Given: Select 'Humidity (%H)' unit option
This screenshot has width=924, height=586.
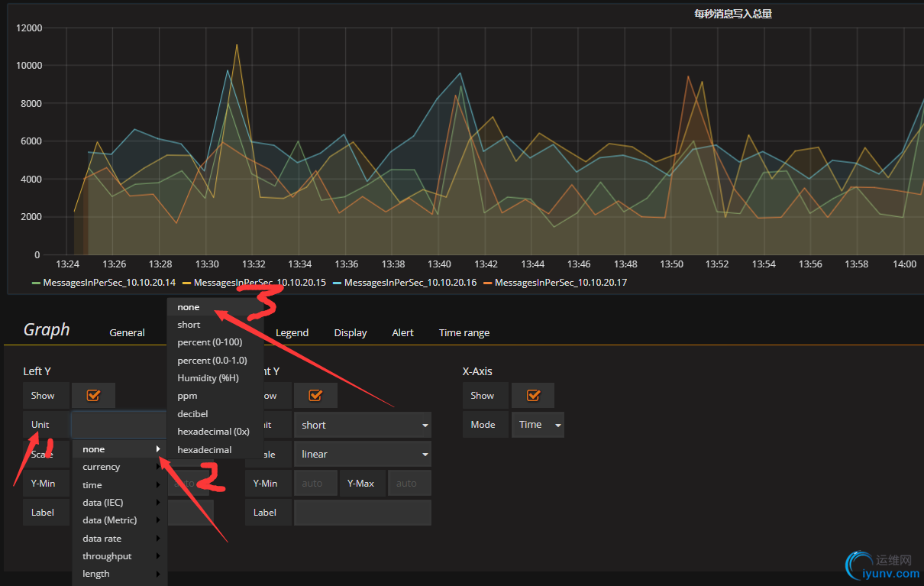Looking at the screenshot, I should (208, 378).
